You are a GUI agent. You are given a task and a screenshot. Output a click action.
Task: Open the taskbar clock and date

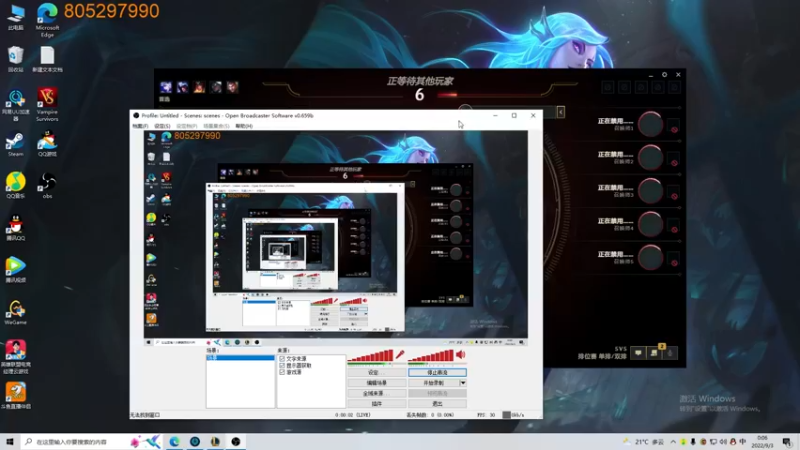[763, 441]
